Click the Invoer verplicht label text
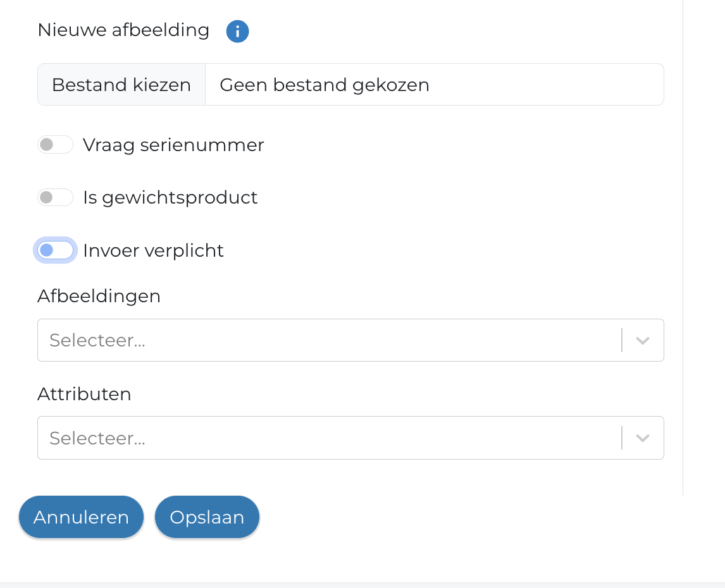This screenshot has width=725, height=588. [x=153, y=251]
